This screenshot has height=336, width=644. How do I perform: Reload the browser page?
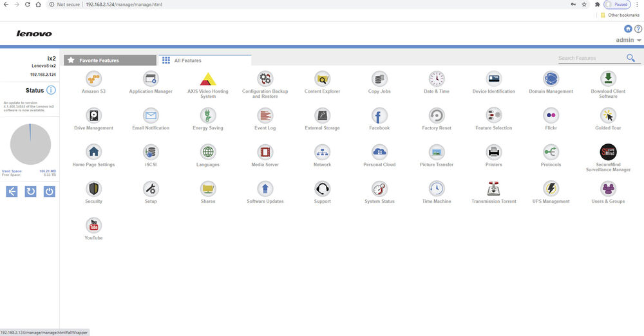point(27,5)
